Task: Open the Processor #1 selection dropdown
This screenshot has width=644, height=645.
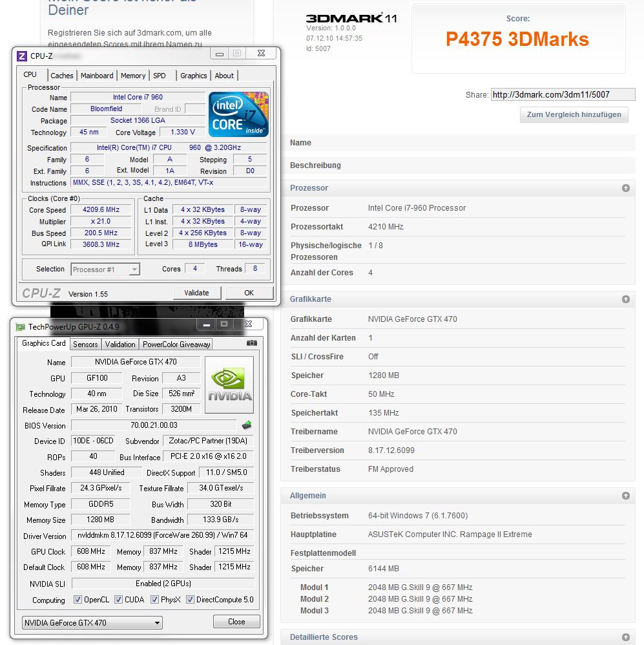Action: 105,270
